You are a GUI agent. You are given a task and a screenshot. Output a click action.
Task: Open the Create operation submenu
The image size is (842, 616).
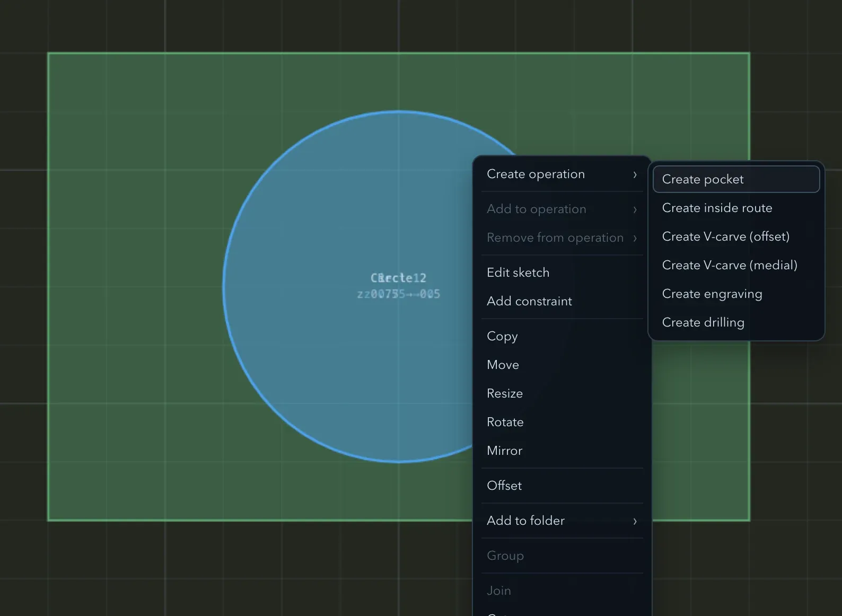click(x=562, y=174)
